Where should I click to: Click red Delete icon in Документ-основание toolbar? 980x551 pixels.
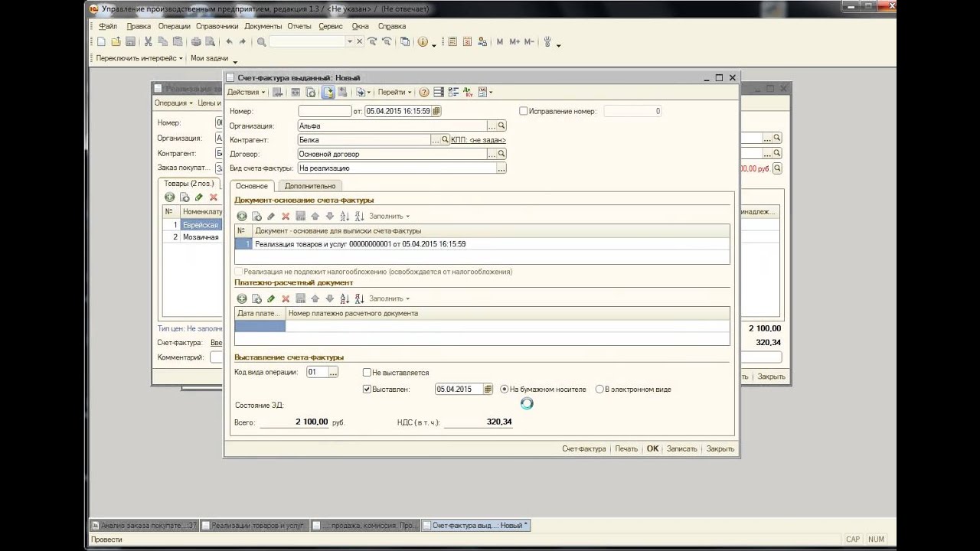tap(286, 217)
